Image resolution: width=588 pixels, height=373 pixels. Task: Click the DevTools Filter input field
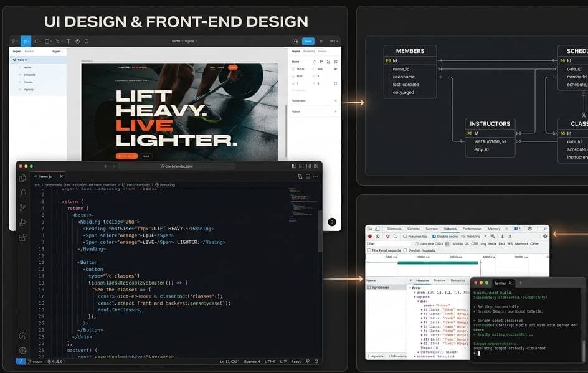[x=389, y=243]
